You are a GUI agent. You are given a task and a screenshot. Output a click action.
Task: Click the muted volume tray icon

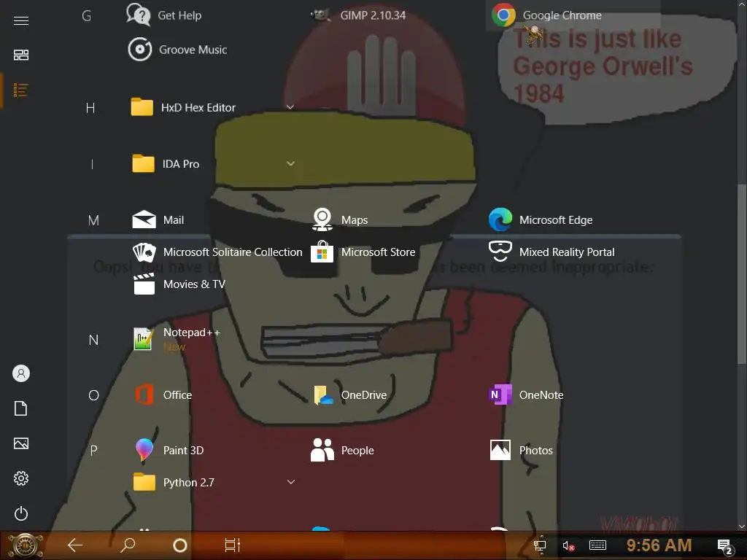(x=568, y=545)
